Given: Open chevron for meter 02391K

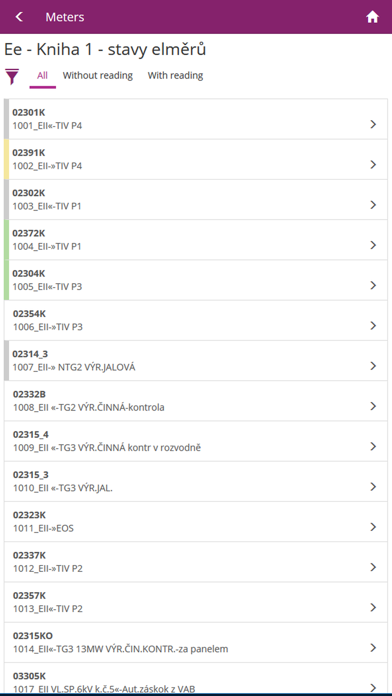Looking at the screenshot, I should click(373, 165).
